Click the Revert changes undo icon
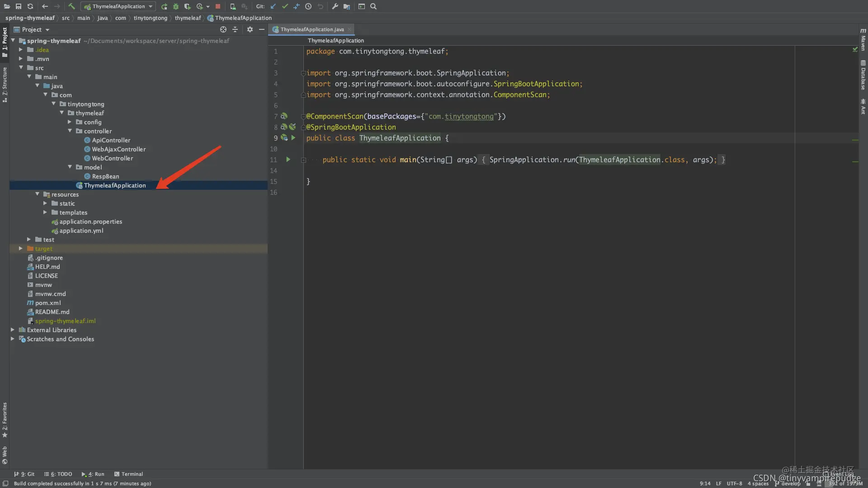 point(320,6)
